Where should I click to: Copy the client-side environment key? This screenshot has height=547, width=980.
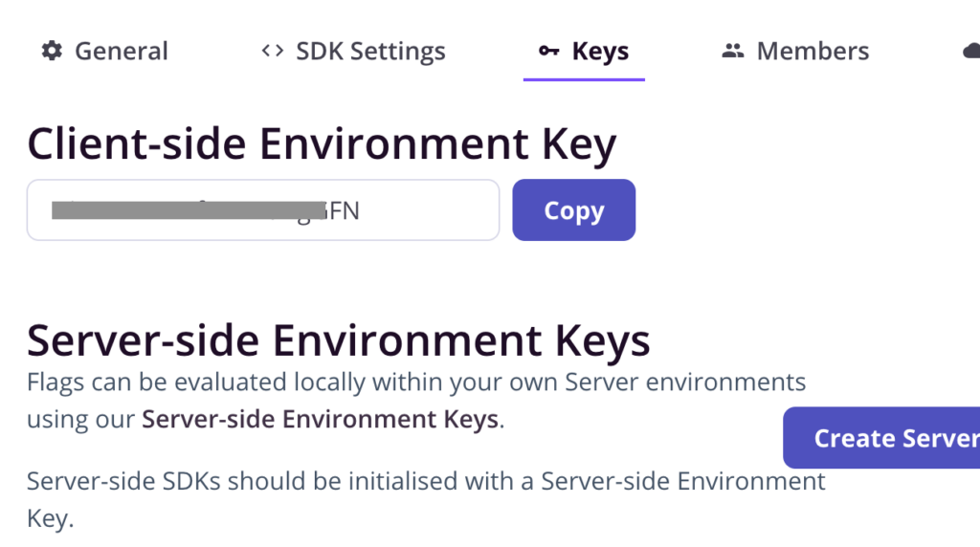tap(574, 209)
